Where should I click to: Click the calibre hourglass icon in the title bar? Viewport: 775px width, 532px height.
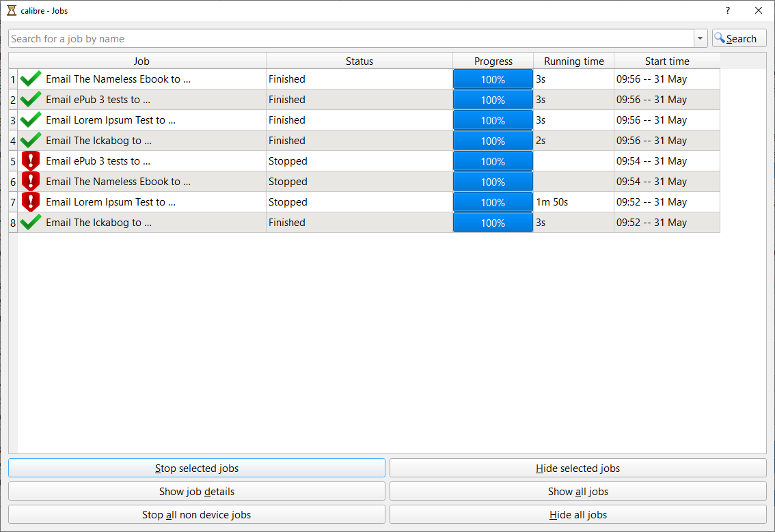point(12,10)
